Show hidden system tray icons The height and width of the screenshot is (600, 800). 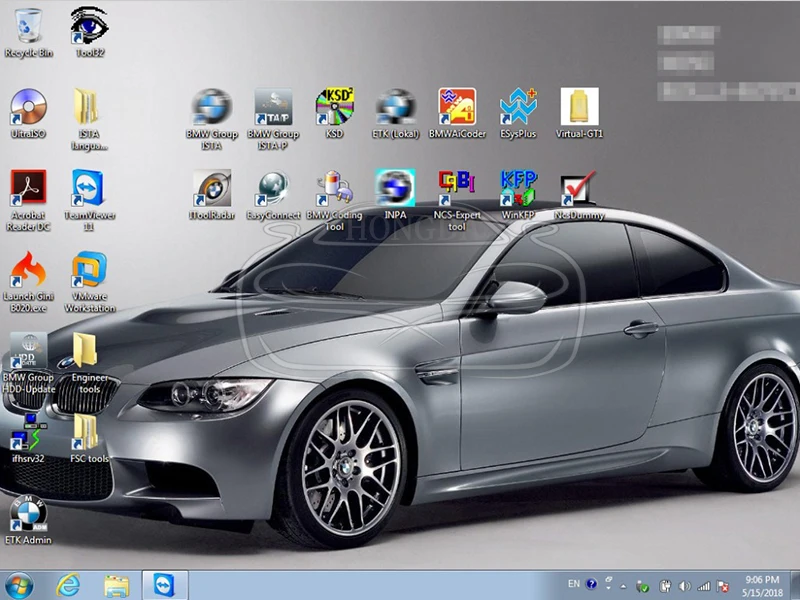(x=623, y=586)
